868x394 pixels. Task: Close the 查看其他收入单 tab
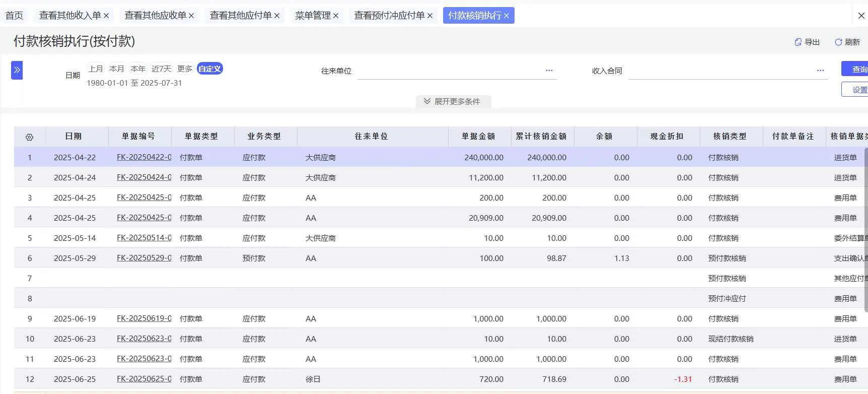click(106, 16)
